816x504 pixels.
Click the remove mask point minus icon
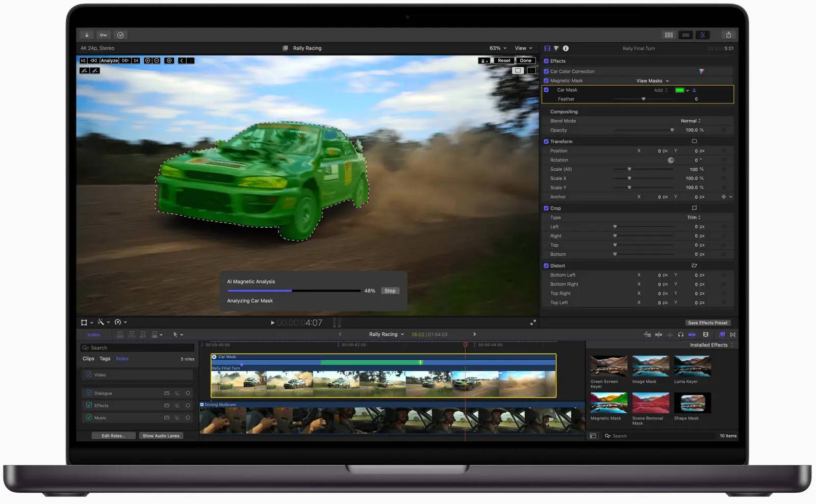coord(157,60)
